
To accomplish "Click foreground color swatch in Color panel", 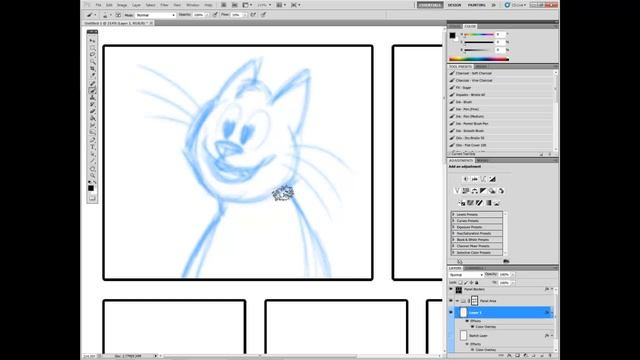I will (452, 36).
